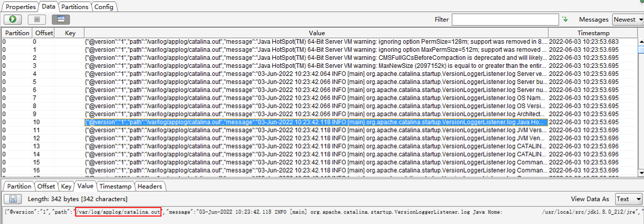Open the Messages Newest dropdown

(627, 20)
